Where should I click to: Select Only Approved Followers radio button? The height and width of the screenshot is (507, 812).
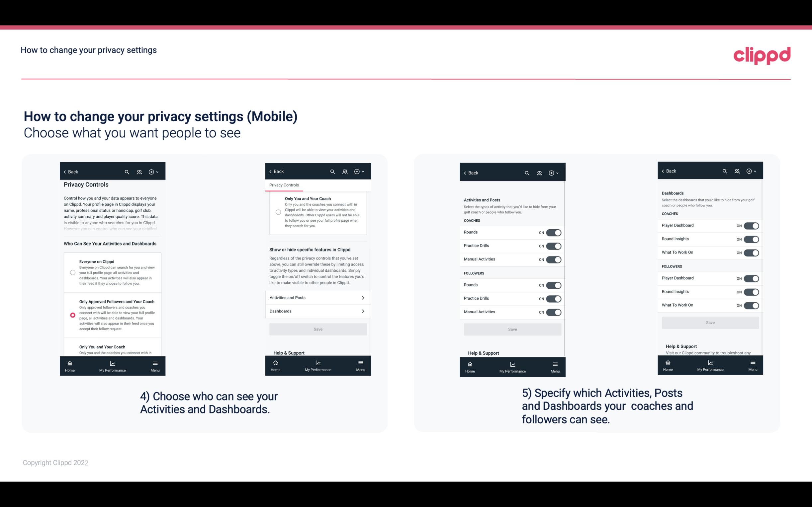click(x=72, y=315)
